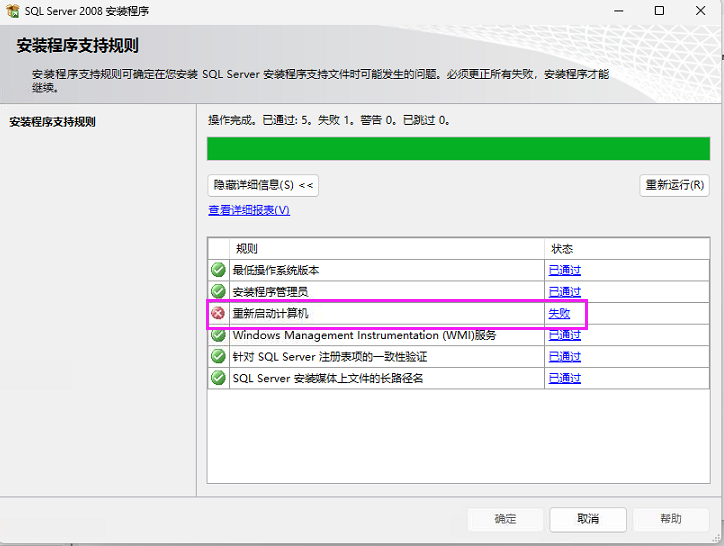Open 已通过 link for WMI服务 row
Image resolution: width=724 pixels, height=546 pixels.
(564, 335)
